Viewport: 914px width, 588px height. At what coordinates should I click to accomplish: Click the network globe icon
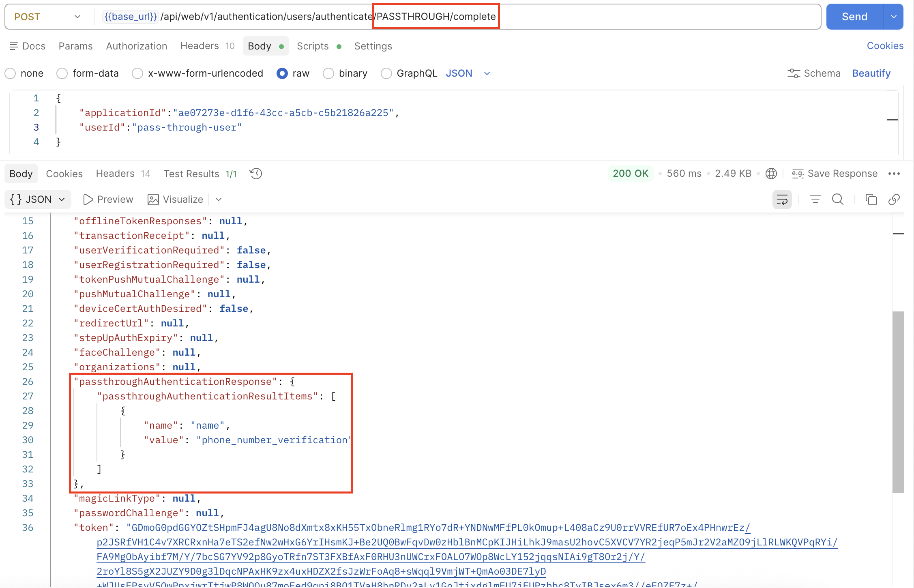tap(771, 174)
